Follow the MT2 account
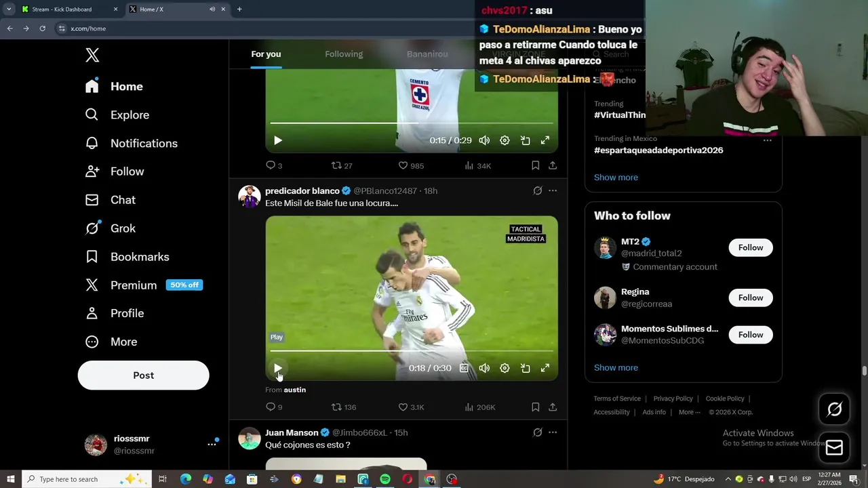Viewport: 868px width, 488px height. click(751, 247)
